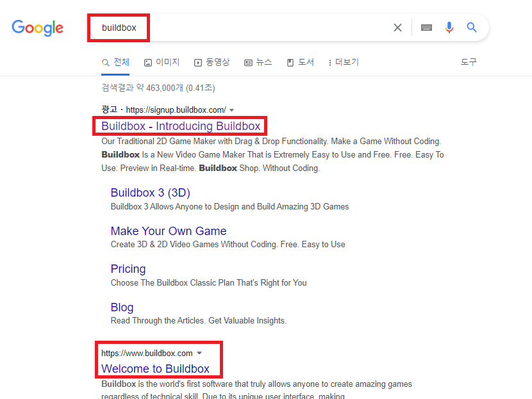This screenshot has height=399, width=532.
Task: Switch to the 뉴스 tab
Action: coord(258,62)
